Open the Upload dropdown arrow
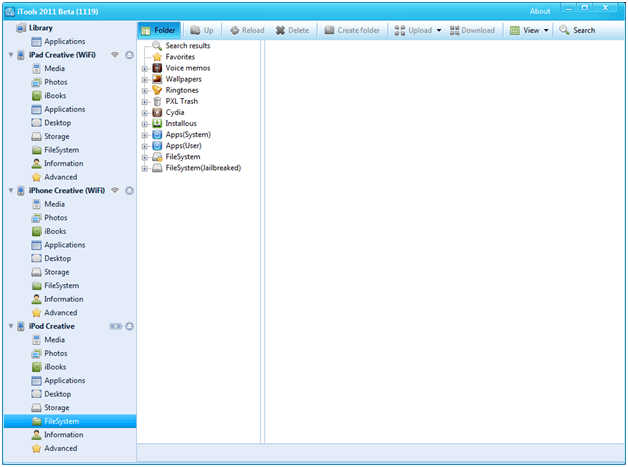 click(439, 30)
